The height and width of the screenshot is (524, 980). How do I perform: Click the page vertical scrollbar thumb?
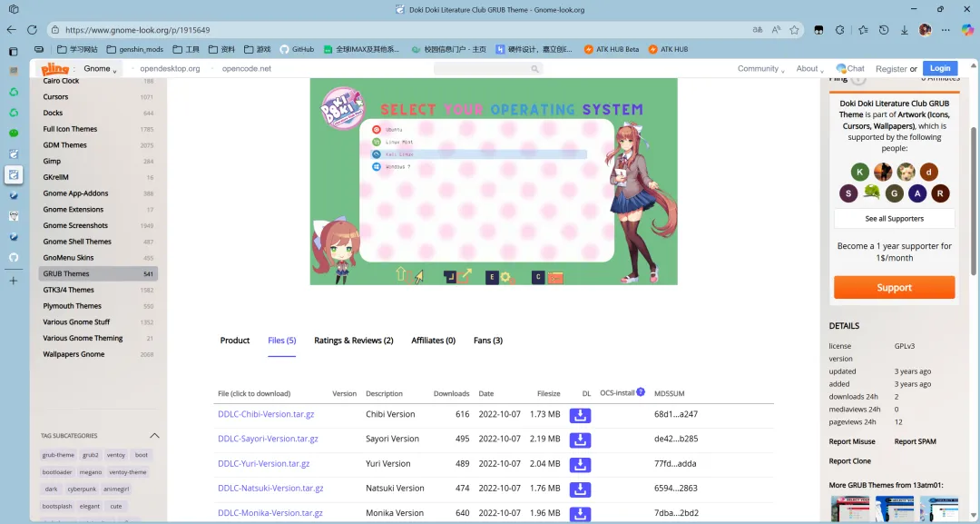(x=974, y=200)
